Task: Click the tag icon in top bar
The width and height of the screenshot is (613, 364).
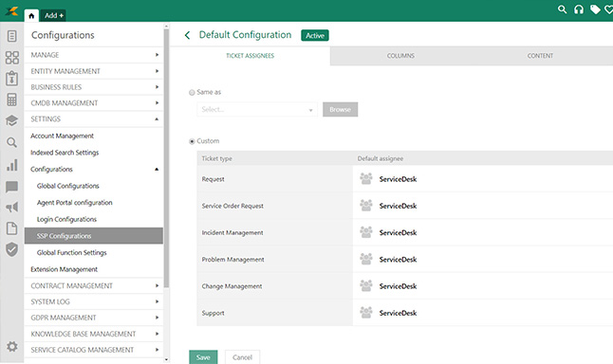Action: pos(595,9)
